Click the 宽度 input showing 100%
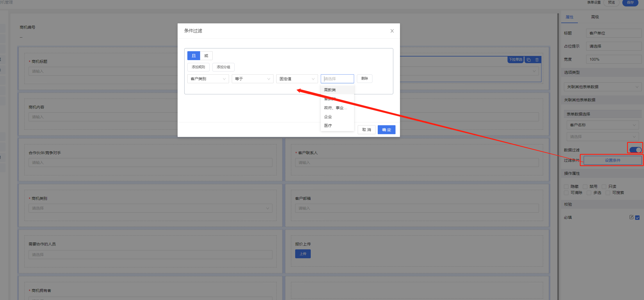644x300 pixels. [x=614, y=59]
